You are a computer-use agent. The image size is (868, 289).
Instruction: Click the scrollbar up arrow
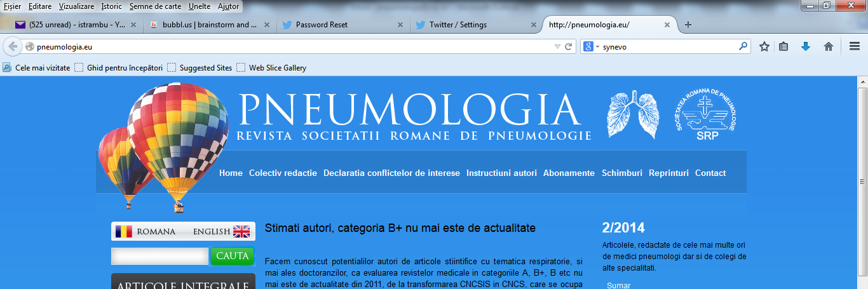click(862, 82)
